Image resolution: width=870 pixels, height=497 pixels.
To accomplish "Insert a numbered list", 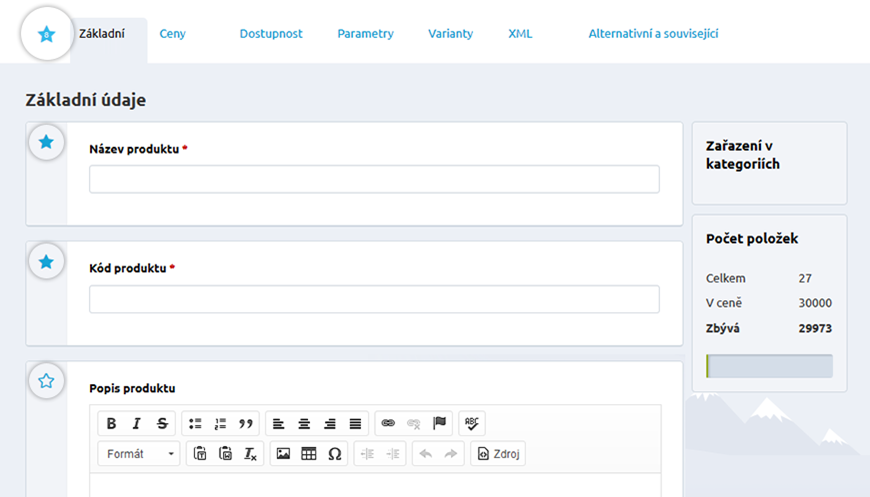I will tap(220, 423).
